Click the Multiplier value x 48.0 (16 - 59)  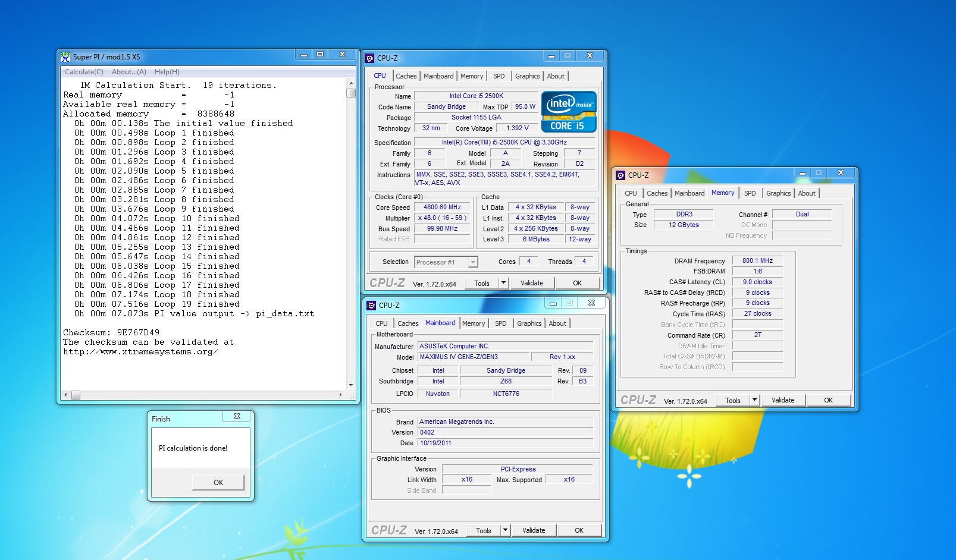[x=442, y=218]
